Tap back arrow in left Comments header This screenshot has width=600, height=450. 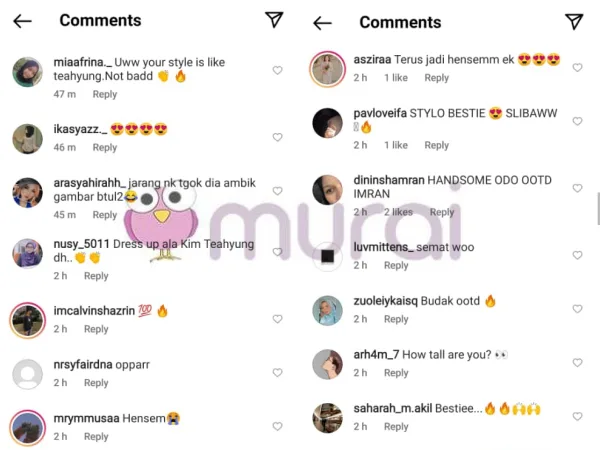click(x=22, y=21)
